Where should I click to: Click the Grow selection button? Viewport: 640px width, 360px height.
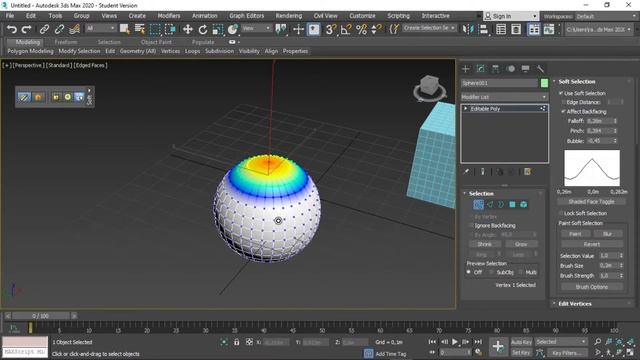click(x=521, y=244)
